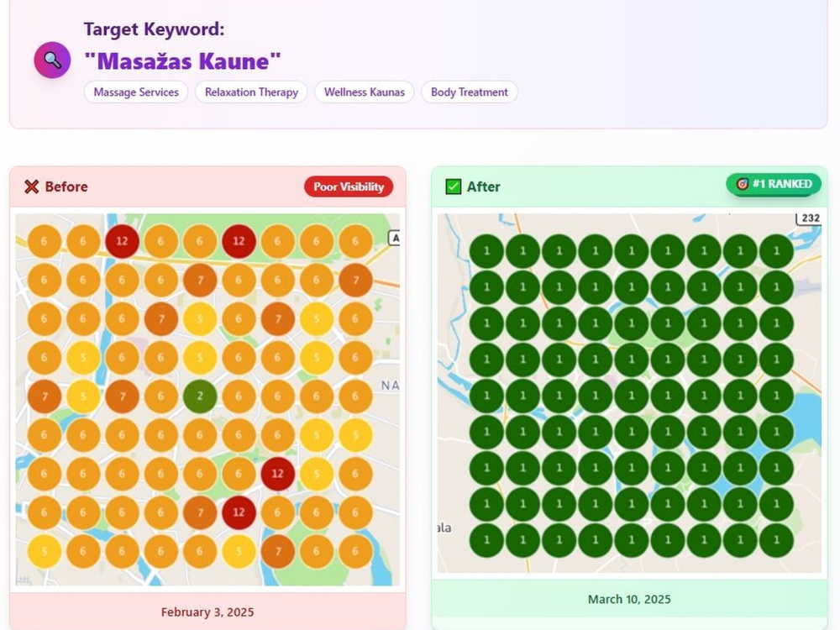Select the Body Treatment tag
This screenshot has height=630, width=840.
[470, 92]
